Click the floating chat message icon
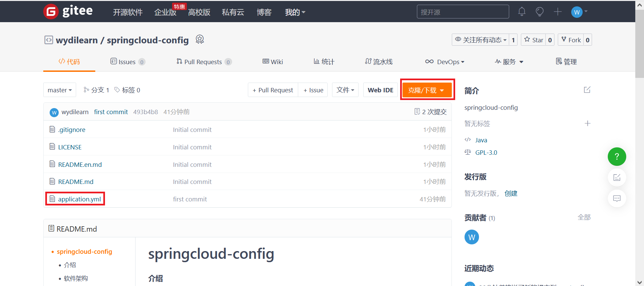 pos(617,198)
